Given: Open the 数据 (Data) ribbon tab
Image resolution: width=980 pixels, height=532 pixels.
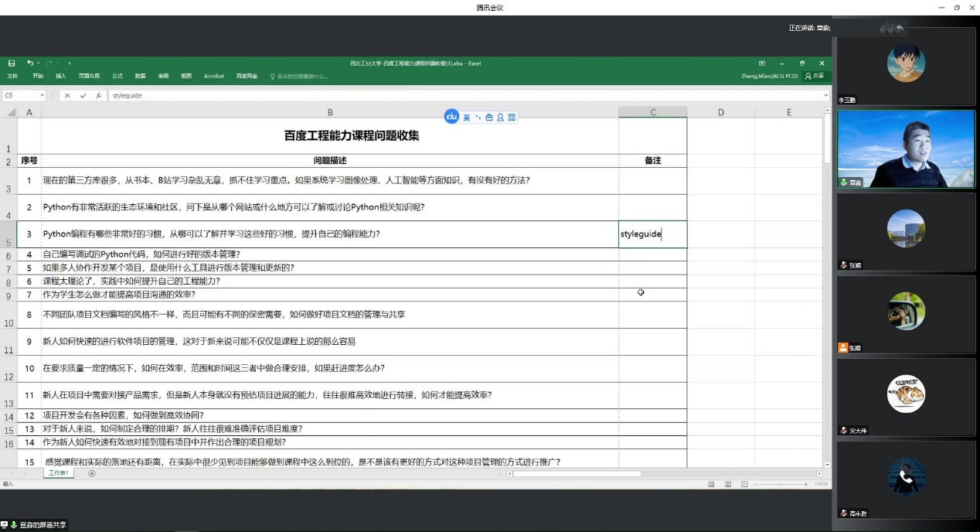Looking at the screenshot, I should (140, 77).
